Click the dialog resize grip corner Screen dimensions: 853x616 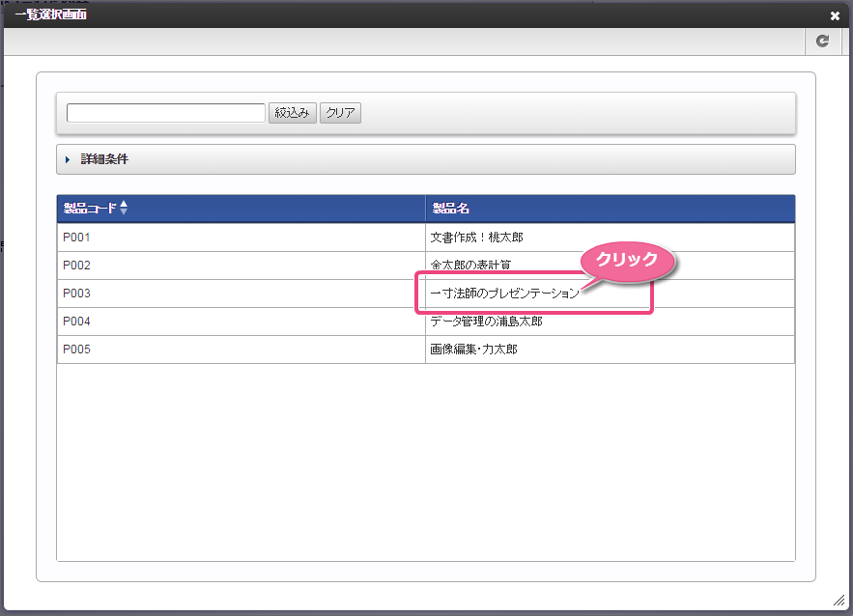click(839, 601)
